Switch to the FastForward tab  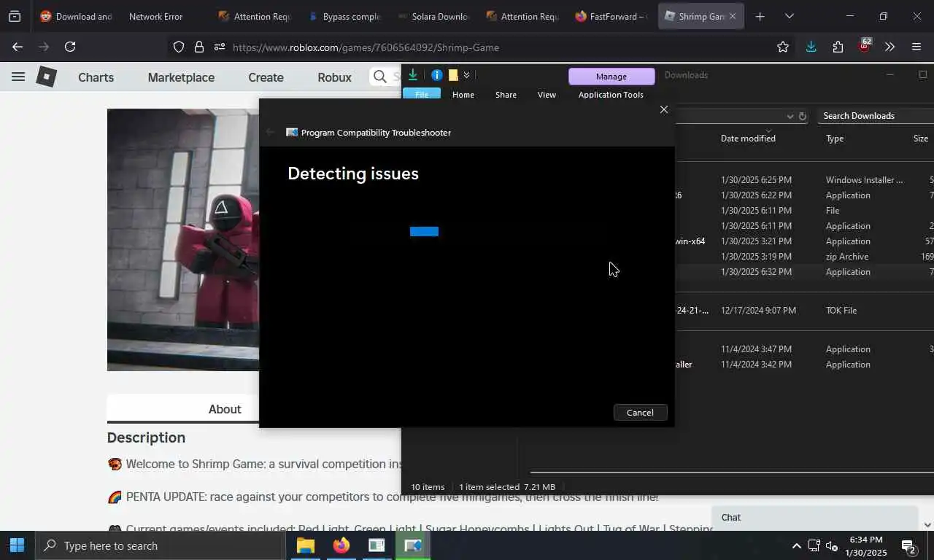tap(611, 16)
